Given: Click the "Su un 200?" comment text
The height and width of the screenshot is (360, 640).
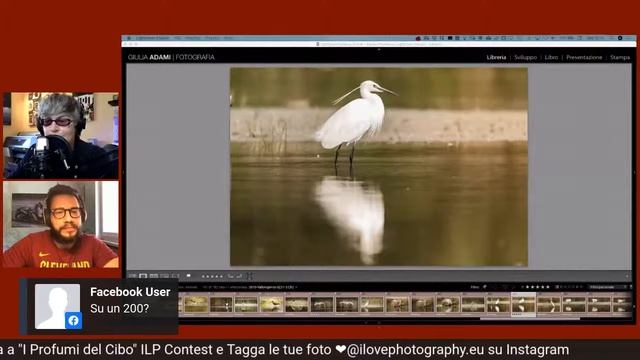Looking at the screenshot, I should point(120,309).
